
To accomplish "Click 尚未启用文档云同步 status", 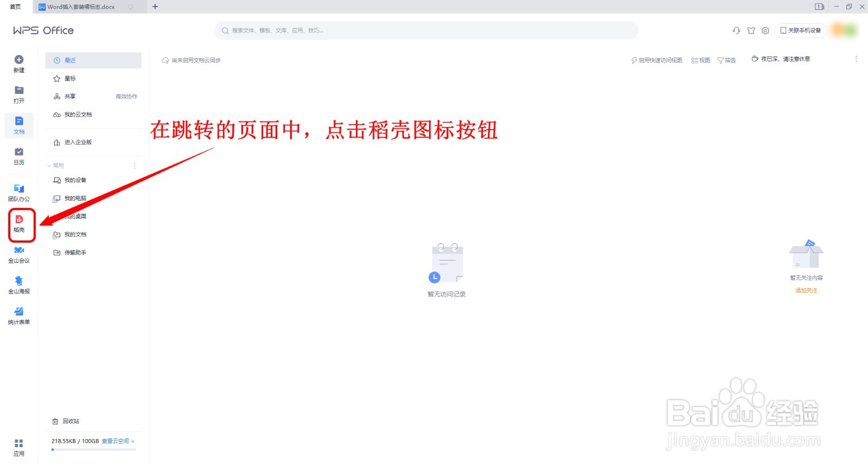I will coord(192,60).
